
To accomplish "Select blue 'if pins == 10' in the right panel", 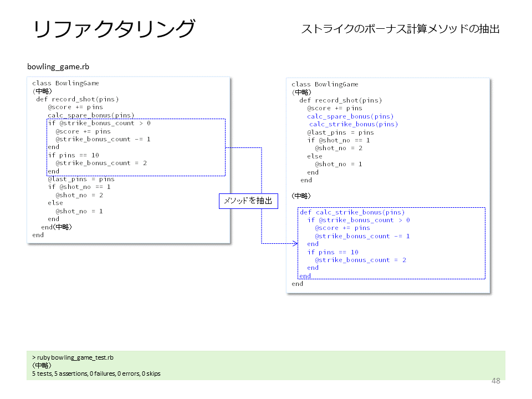I will pyautogui.click(x=333, y=252).
